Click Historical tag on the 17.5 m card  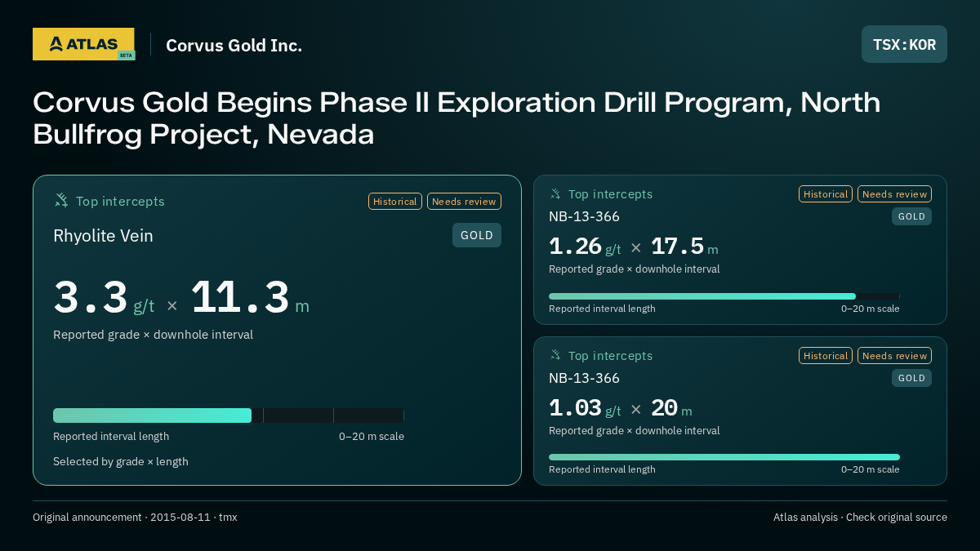pyautogui.click(x=826, y=194)
